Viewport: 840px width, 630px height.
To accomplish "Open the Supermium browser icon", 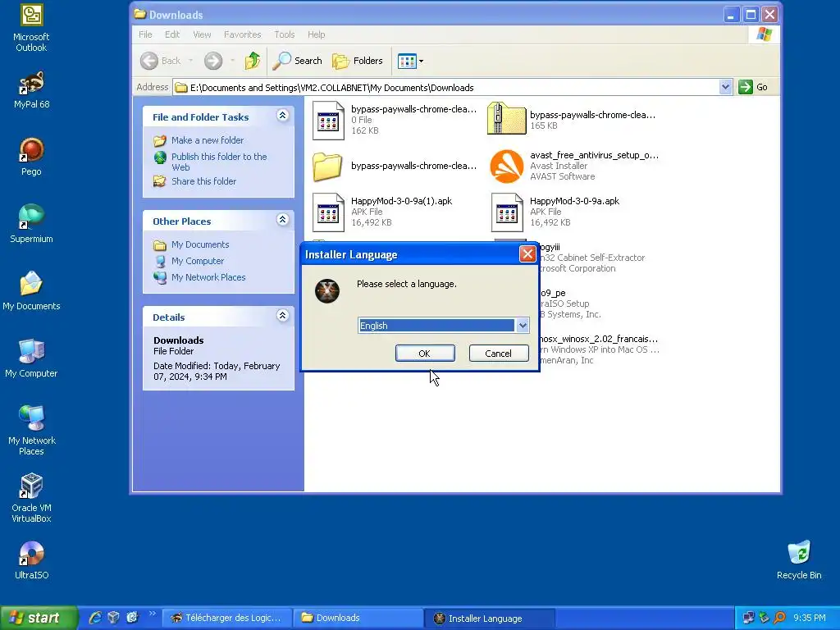I will 31,224.
